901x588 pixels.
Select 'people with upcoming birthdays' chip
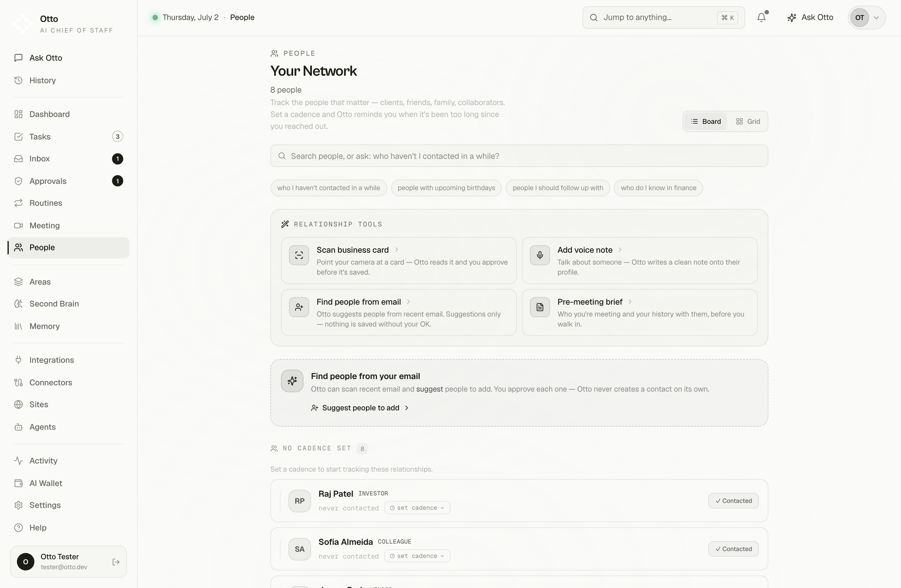pyautogui.click(x=446, y=188)
